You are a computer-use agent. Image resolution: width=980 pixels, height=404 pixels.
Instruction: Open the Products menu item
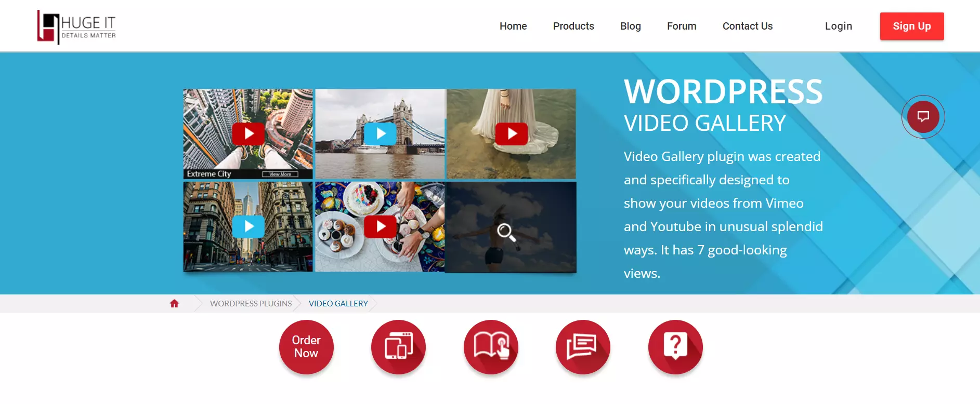pos(573,26)
